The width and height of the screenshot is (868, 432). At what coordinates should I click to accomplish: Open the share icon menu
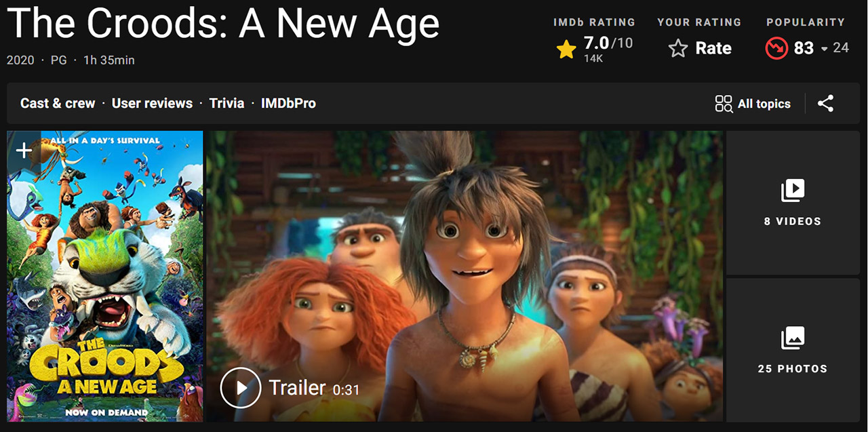click(825, 104)
